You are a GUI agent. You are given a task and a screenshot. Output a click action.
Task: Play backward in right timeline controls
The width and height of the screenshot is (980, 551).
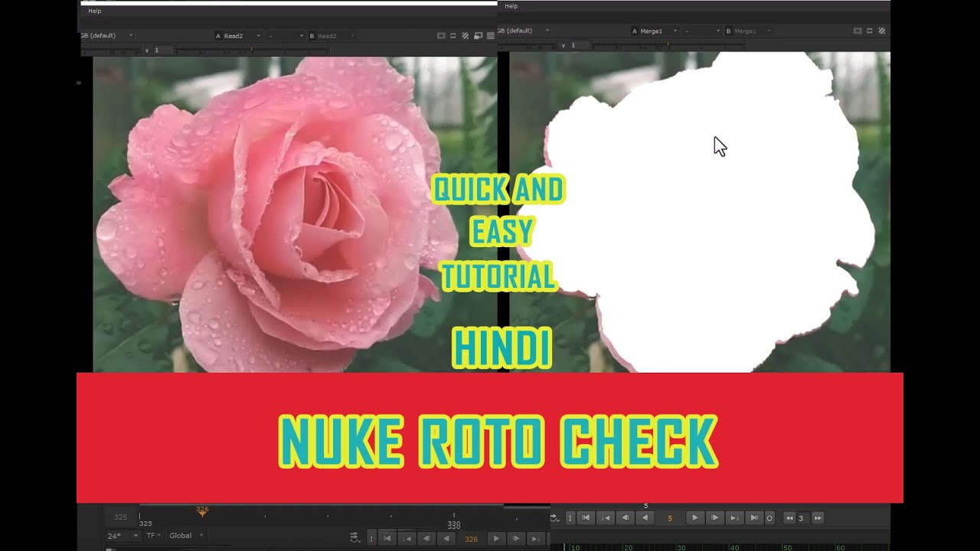[645, 518]
